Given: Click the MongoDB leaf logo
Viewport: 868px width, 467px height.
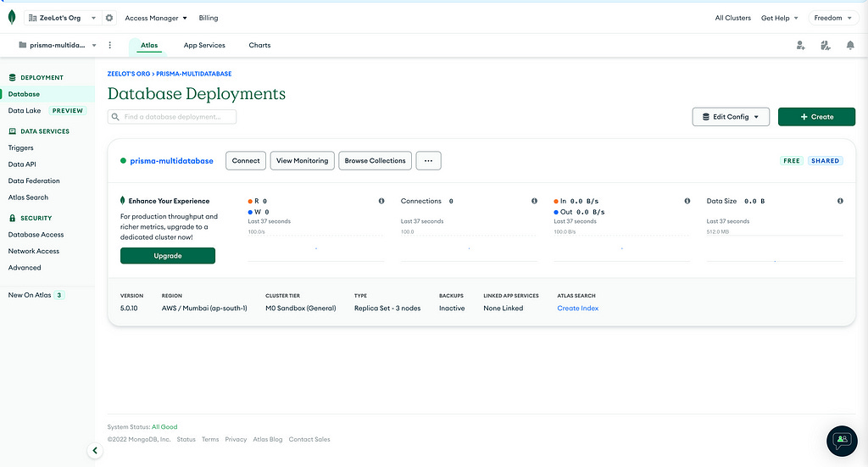Looking at the screenshot, I should pos(12,17).
